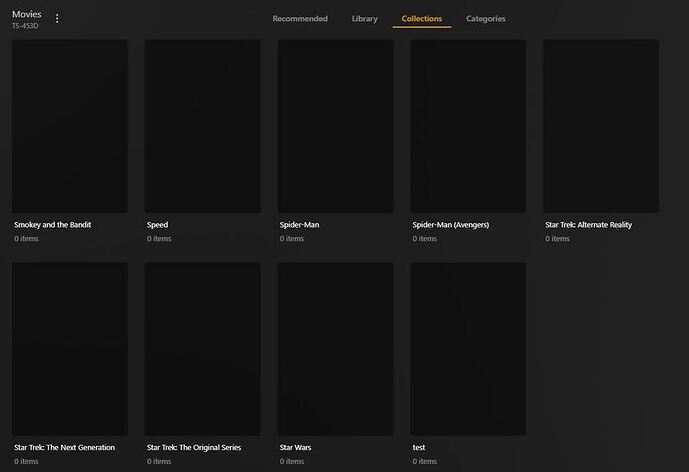Click '0 items' under test

[x=424, y=461]
